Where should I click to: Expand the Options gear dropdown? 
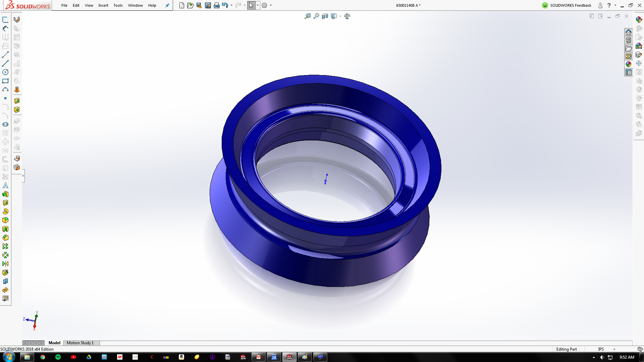[271, 5]
